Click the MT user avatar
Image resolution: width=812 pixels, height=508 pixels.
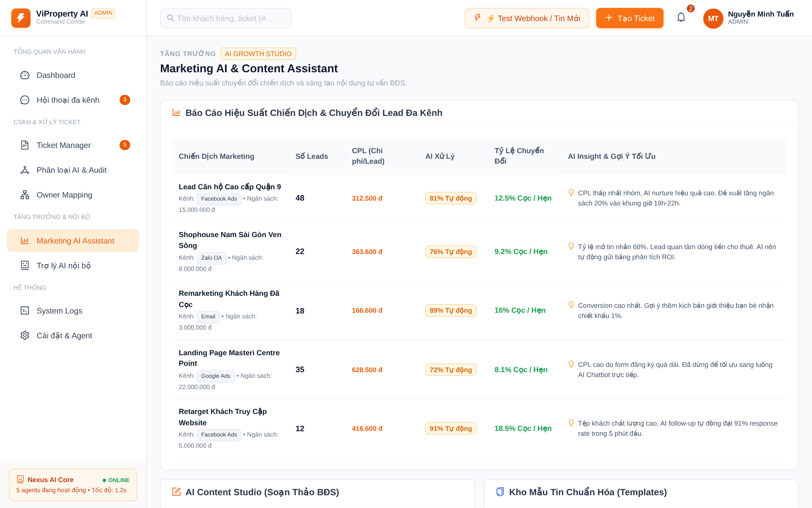(713, 18)
